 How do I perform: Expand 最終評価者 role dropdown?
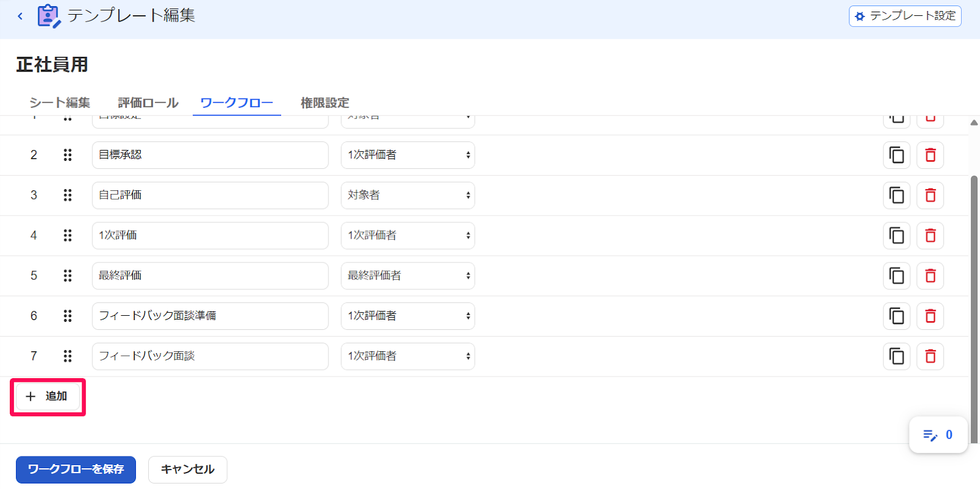tap(408, 275)
